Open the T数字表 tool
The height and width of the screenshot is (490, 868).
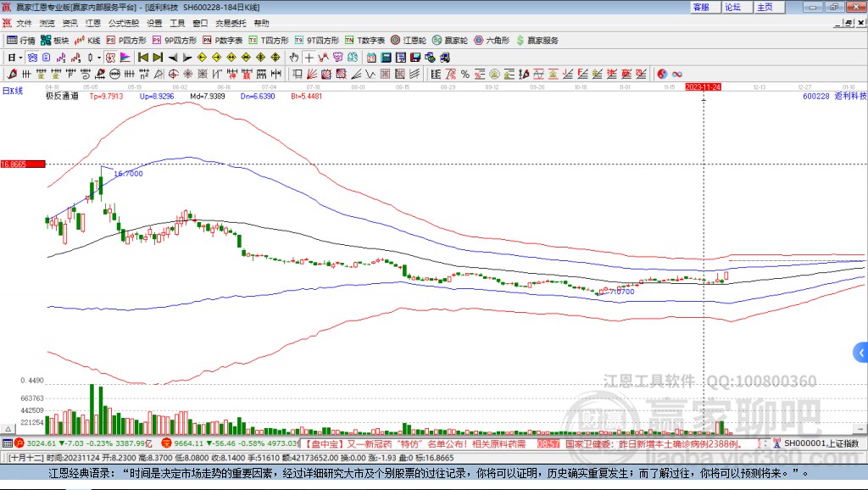[364, 41]
